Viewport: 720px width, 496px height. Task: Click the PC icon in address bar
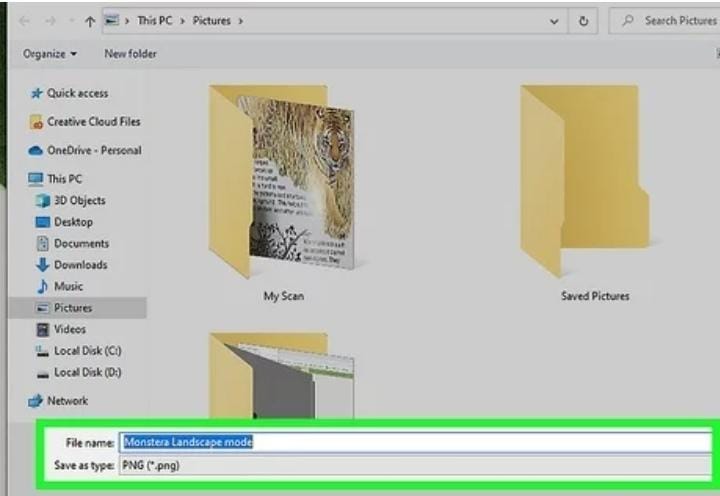coord(112,21)
